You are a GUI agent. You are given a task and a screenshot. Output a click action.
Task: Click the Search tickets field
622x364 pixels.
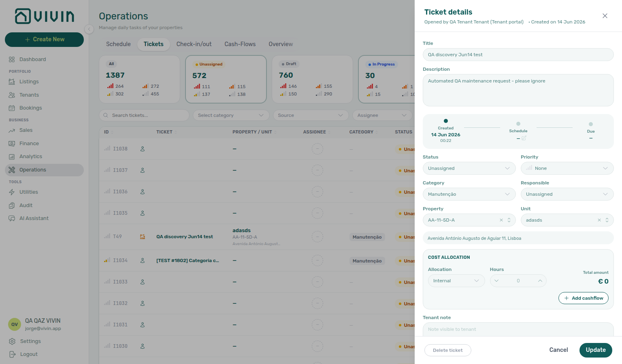tap(144, 115)
